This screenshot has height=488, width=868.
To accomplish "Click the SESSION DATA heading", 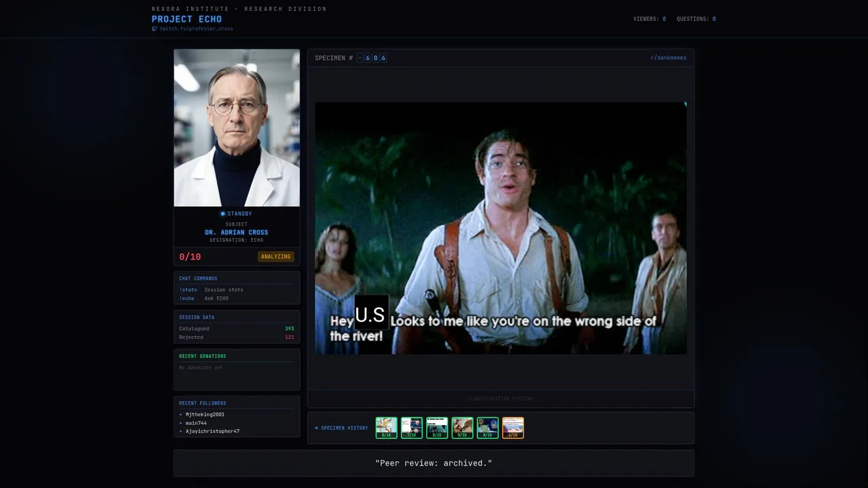I will (x=197, y=317).
